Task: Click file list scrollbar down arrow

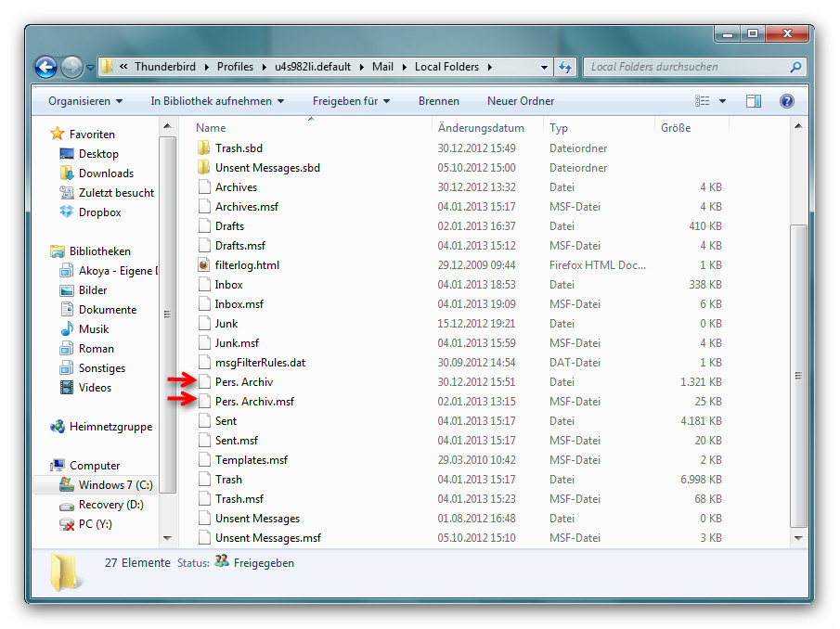Action: click(x=798, y=538)
